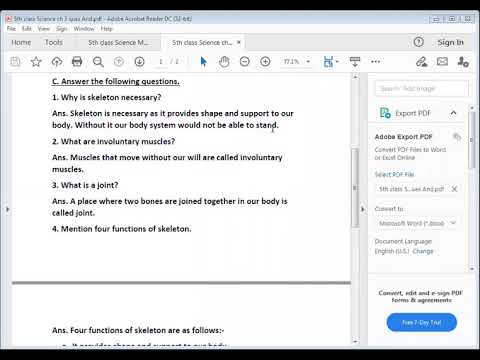Zoom out with the minus icon

245,62
